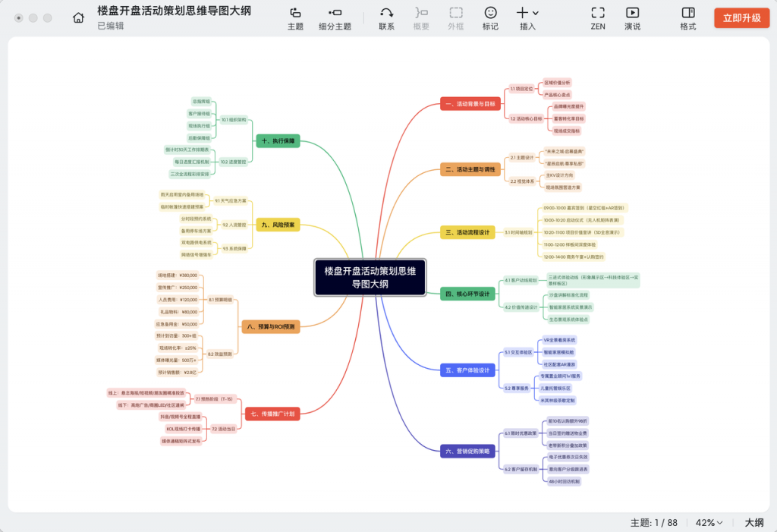The height and width of the screenshot is (532, 777).
Task: Select subtopic 1.2 活动核心目标
Action: click(527, 119)
